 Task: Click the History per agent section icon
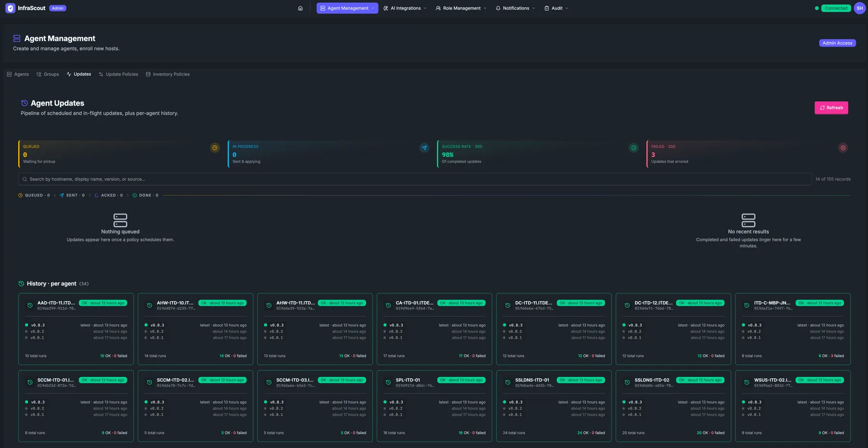click(x=21, y=284)
